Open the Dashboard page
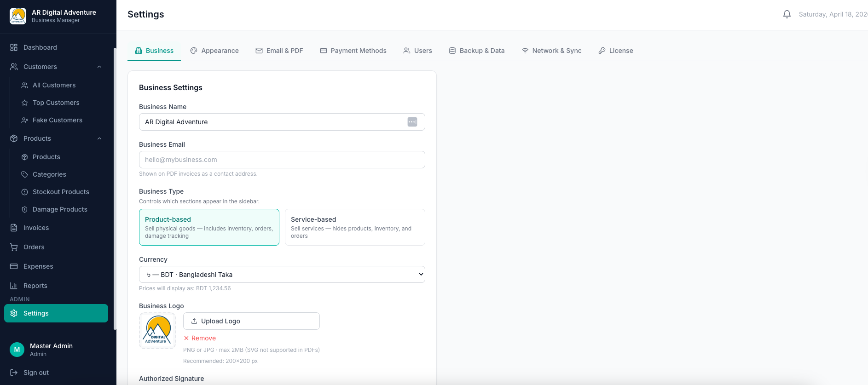 56,47
